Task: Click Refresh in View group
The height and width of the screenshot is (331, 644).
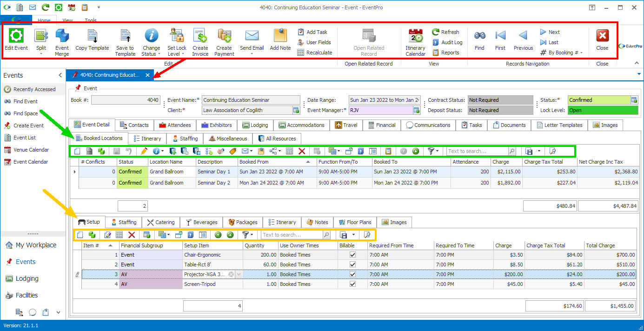Action: pos(445,32)
